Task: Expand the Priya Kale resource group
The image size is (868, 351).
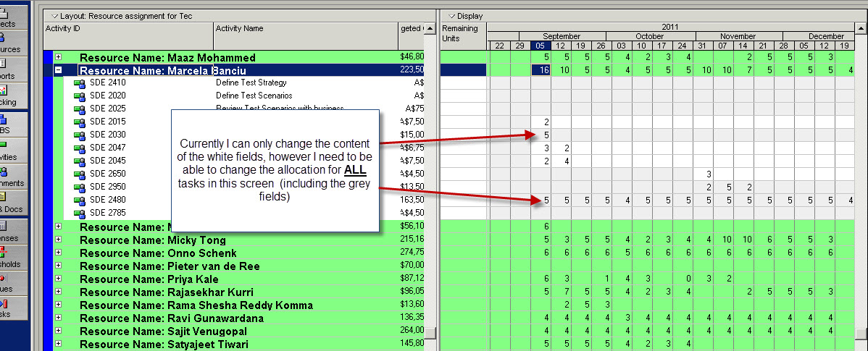Action: pyautogui.click(x=58, y=279)
